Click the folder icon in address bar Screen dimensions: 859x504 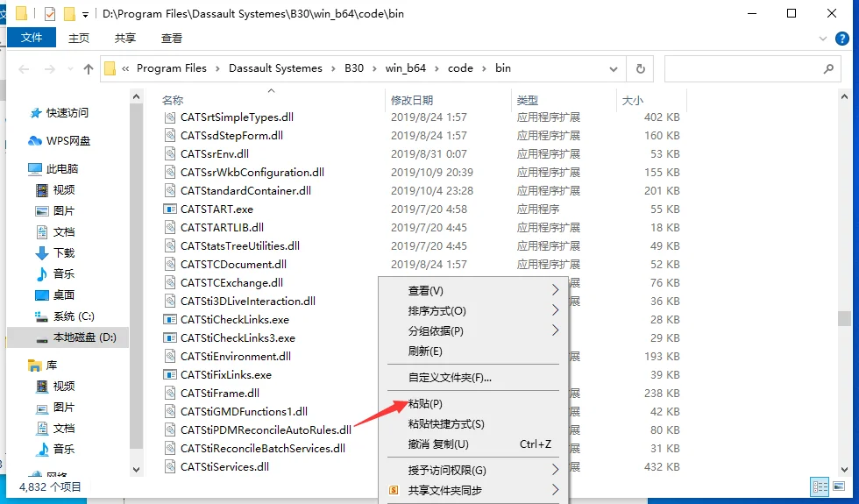(110, 68)
